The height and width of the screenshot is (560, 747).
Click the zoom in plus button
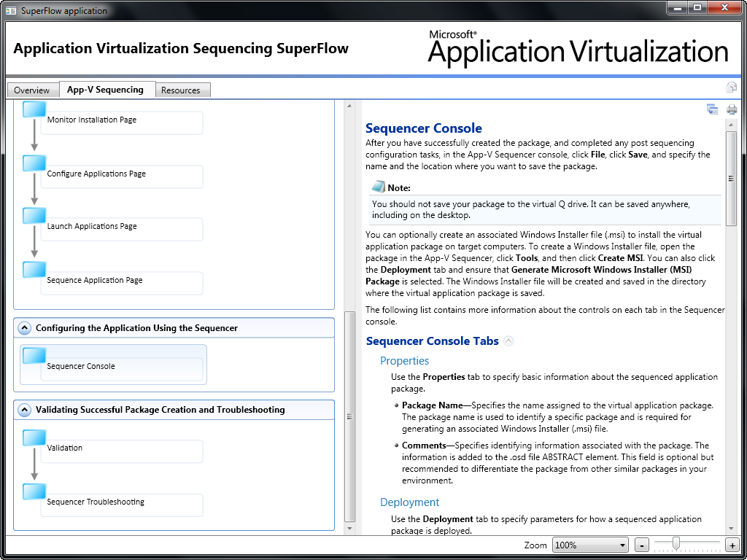tap(731, 545)
